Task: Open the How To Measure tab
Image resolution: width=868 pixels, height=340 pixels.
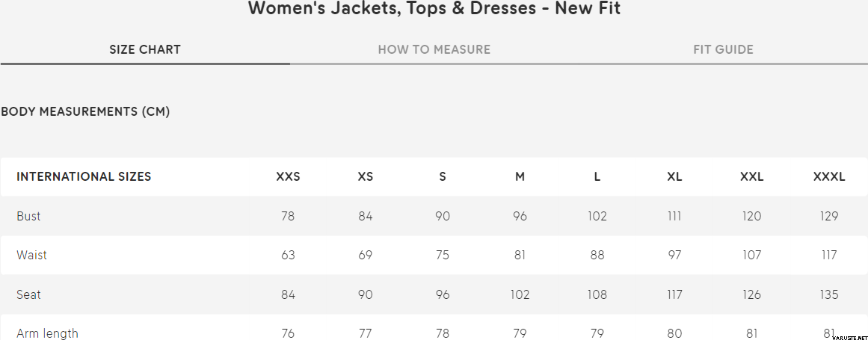Action: point(434,50)
